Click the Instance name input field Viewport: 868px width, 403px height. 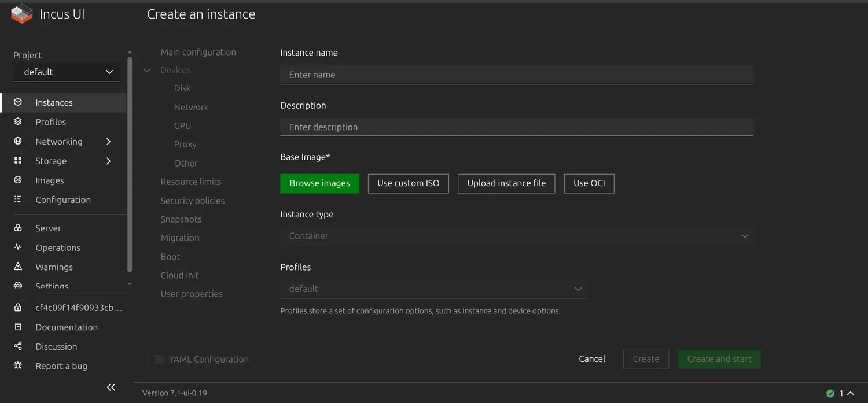coord(517,75)
